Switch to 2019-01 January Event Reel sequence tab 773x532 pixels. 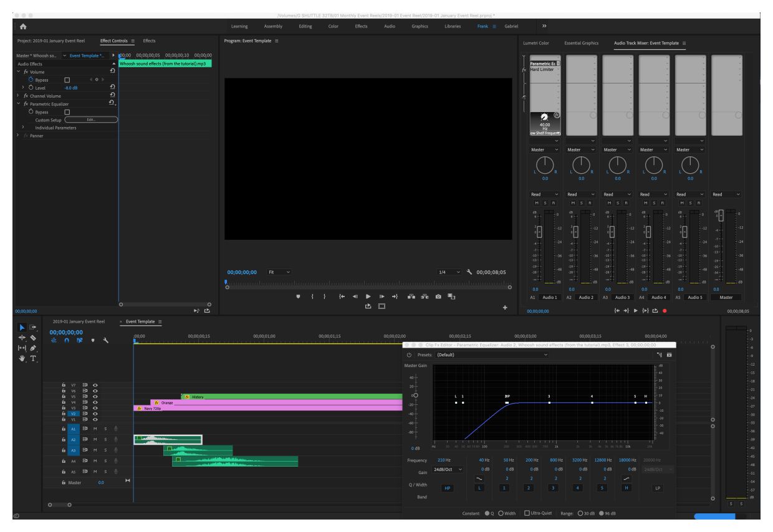coord(79,321)
